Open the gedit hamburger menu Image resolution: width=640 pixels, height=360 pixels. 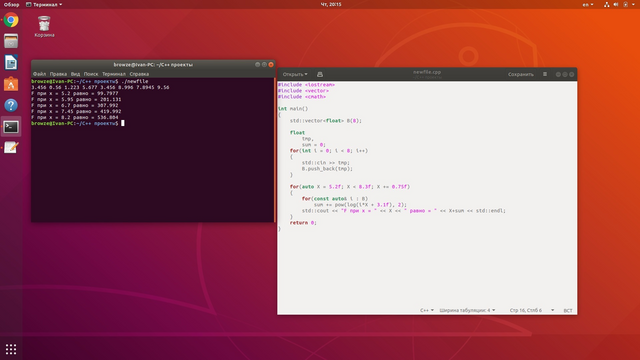pos(545,74)
